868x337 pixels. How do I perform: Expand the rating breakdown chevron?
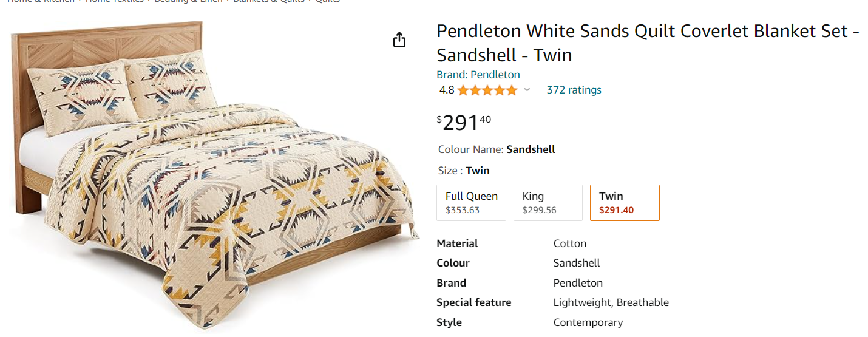[x=527, y=90]
